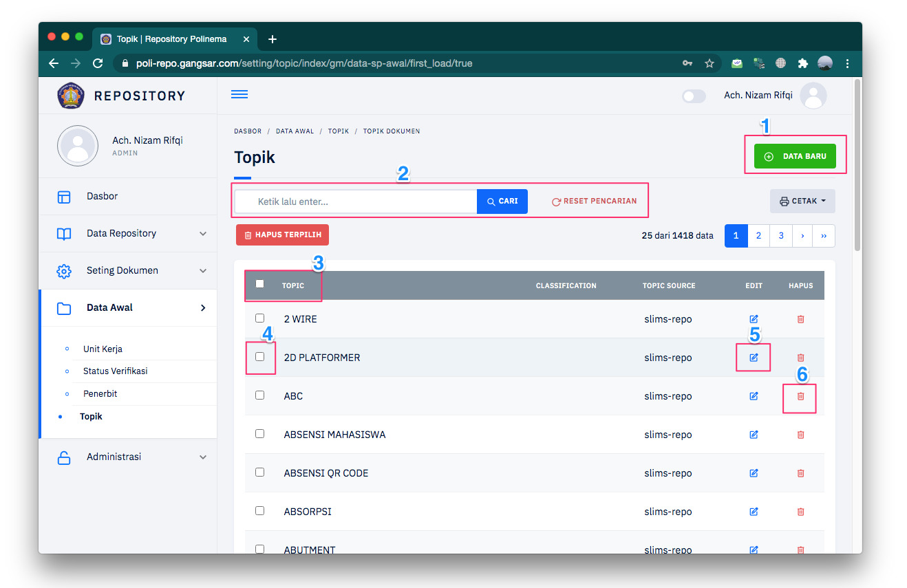The width and height of the screenshot is (907, 588).
Task: Click the hamburger menu icon in the header
Action: pyautogui.click(x=239, y=95)
